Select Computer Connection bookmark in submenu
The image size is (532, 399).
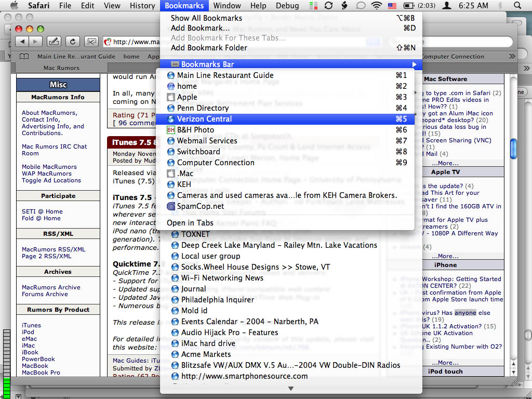pos(285,163)
